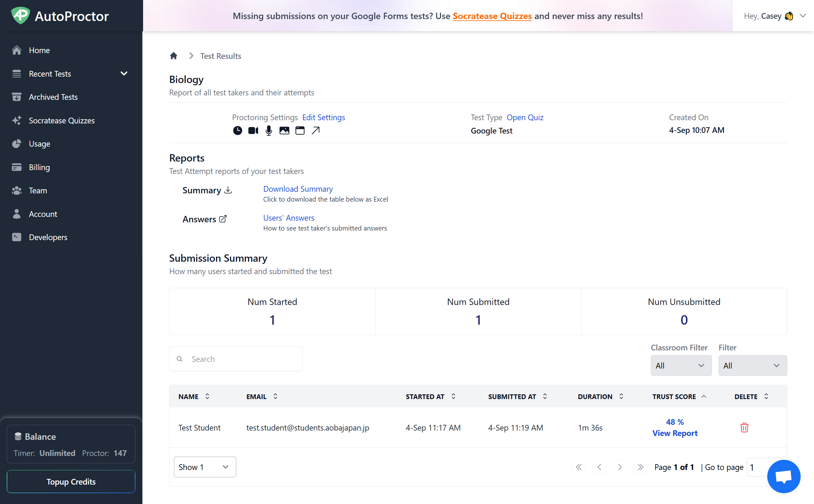The height and width of the screenshot is (504, 814).
Task: Click the home breadcrumb icon
Action: (173, 56)
